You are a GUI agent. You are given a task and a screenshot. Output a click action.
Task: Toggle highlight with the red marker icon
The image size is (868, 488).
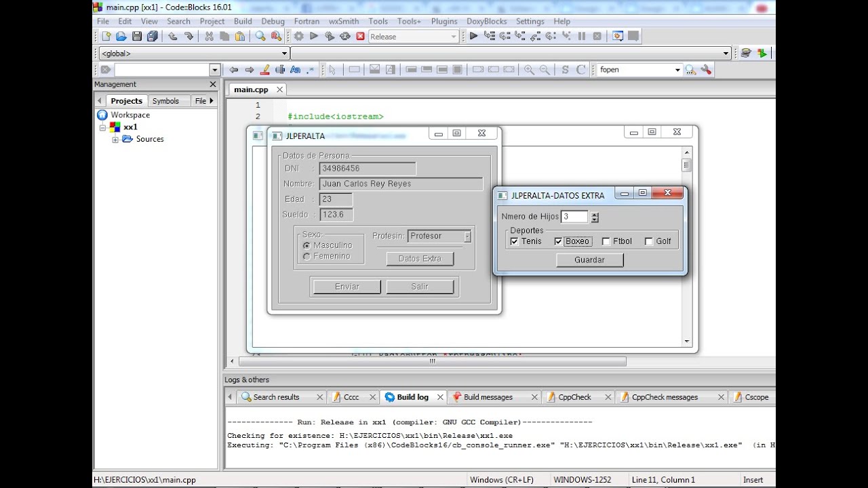click(265, 70)
